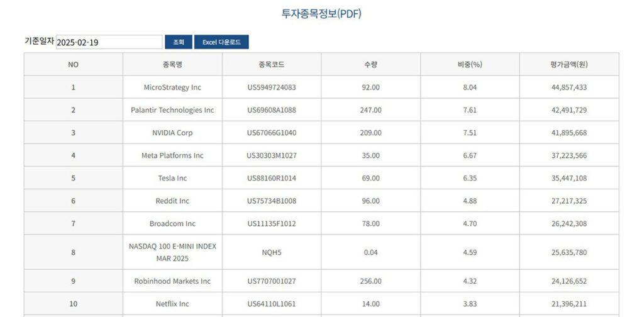Select Robinhood Markets Inc stock name
This screenshot has width=644, height=317.
click(172, 281)
